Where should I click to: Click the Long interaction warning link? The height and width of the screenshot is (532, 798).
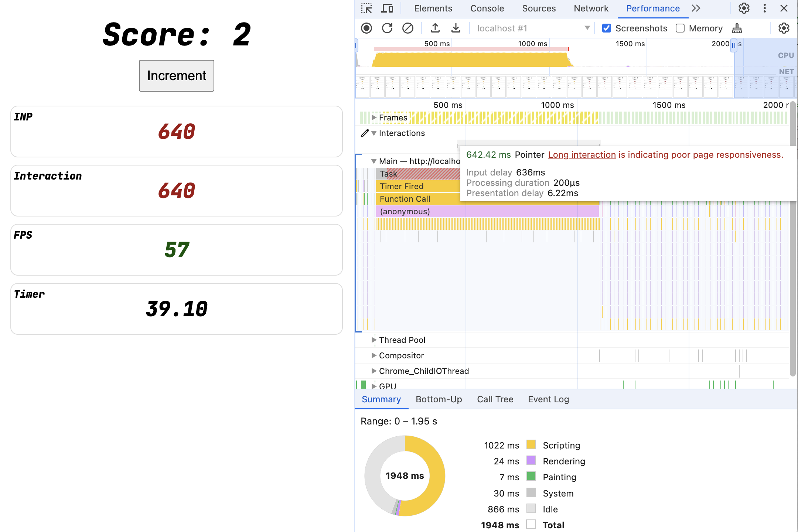[581, 154]
